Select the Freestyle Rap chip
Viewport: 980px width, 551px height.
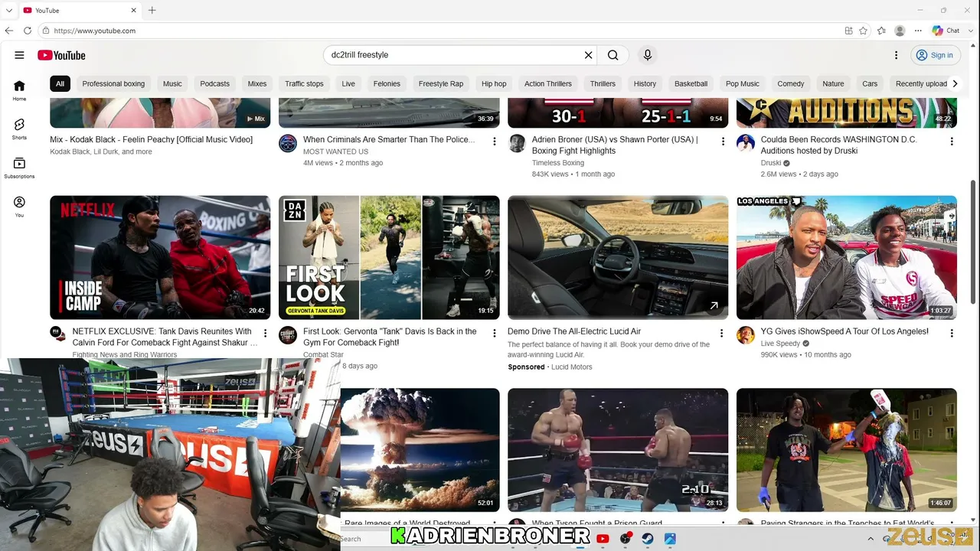441,83
